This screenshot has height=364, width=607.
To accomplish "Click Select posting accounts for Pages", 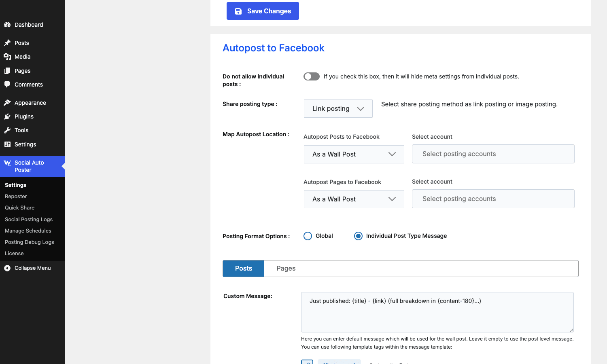I will (493, 199).
